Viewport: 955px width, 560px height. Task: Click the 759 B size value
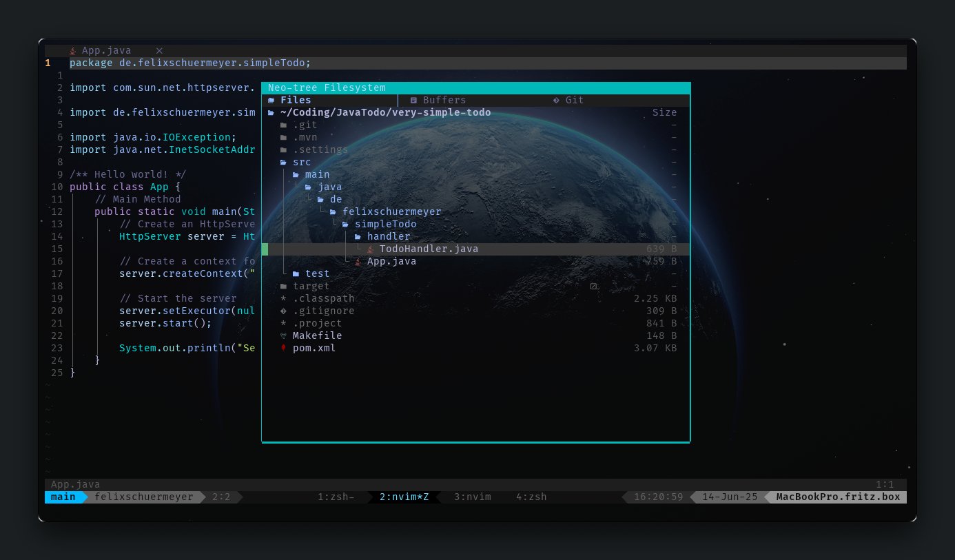(661, 261)
